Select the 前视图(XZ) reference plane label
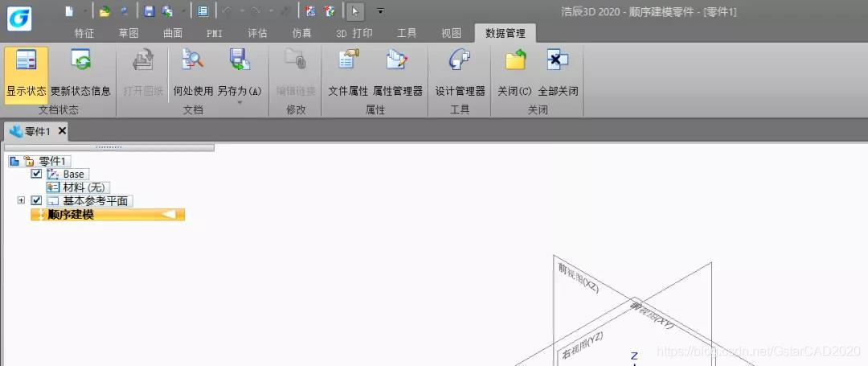Image resolution: width=868 pixels, height=366 pixels. coord(578,278)
